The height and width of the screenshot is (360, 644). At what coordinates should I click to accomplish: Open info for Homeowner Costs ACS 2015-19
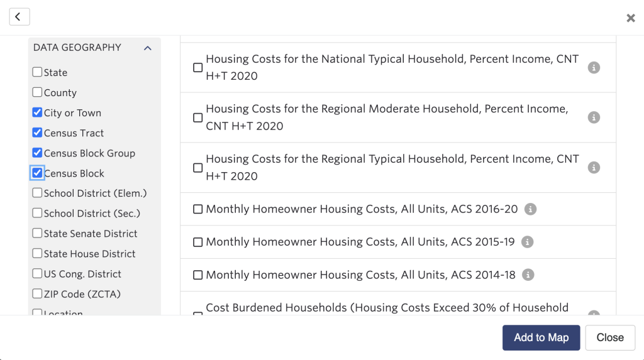(528, 242)
